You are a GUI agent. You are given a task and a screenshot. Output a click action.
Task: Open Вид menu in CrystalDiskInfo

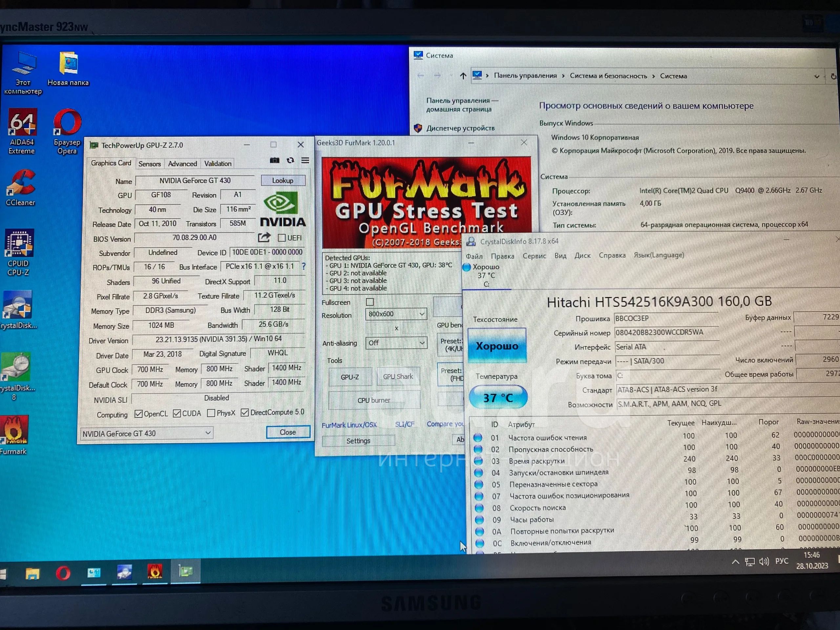click(x=560, y=256)
